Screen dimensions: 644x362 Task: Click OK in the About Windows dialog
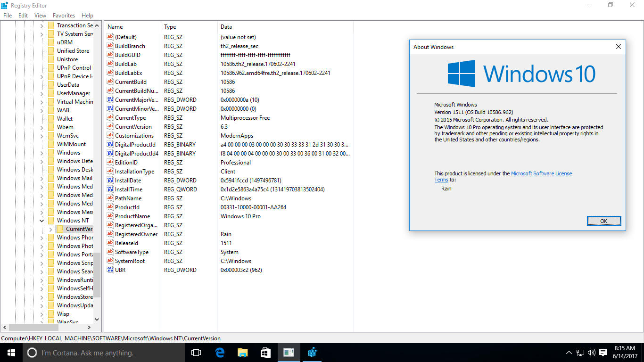click(604, 221)
